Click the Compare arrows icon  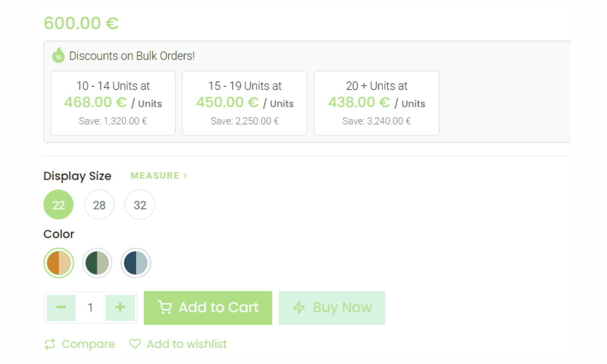pyautogui.click(x=50, y=344)
